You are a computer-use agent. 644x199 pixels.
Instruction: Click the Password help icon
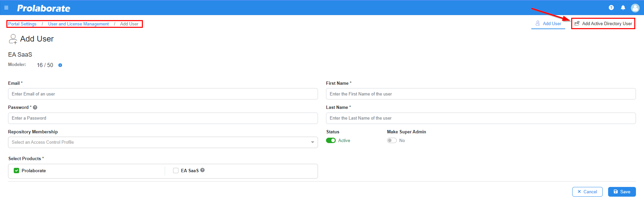(x=35, y=108)
